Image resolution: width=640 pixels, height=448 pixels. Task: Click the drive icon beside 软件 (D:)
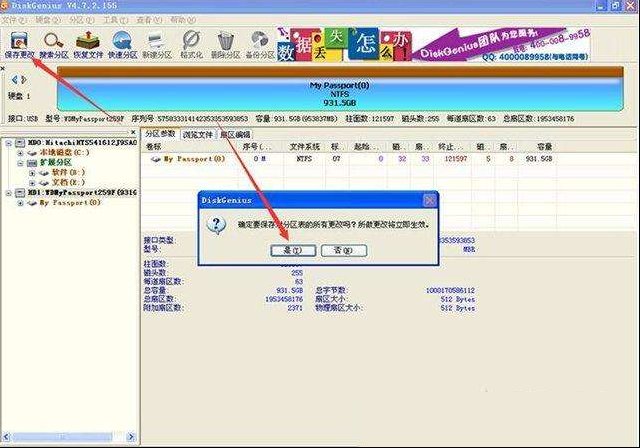pyautogui.click(x=44, y=173)
